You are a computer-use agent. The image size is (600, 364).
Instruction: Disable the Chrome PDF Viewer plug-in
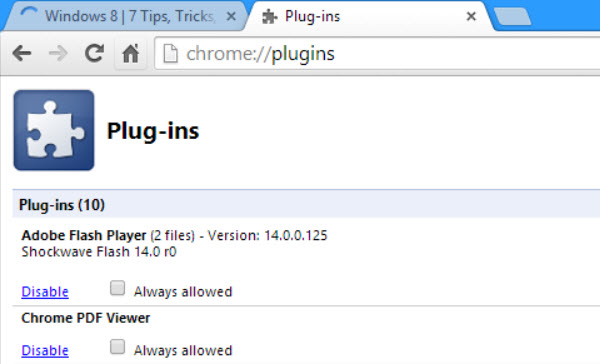[x=45, y=350]
